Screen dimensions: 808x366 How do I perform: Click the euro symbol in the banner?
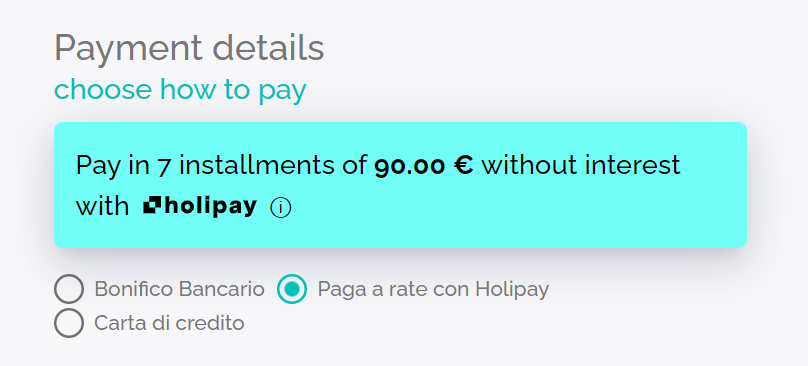[463, 166]
